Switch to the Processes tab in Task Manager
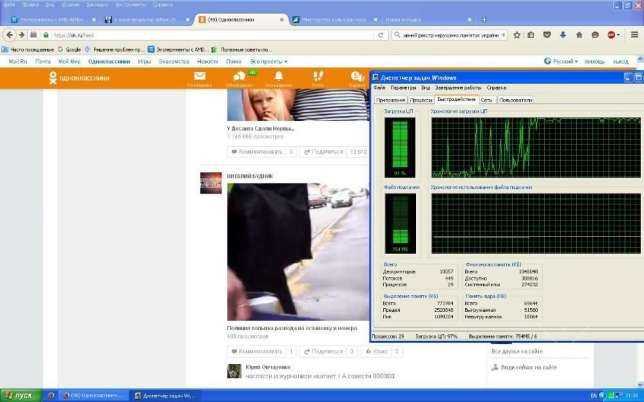This screenshot has width=644, height=402. click(x=421, y=100)
